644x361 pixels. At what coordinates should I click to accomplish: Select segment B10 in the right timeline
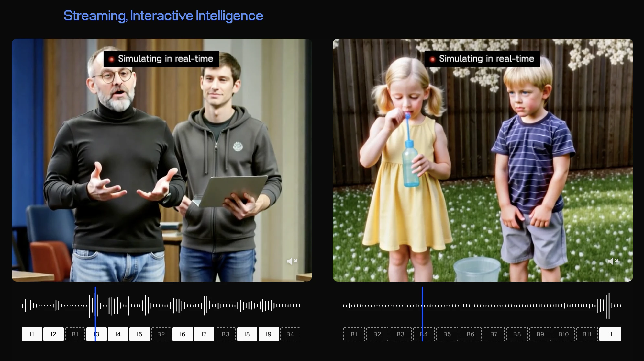click(x=564, y=334)
